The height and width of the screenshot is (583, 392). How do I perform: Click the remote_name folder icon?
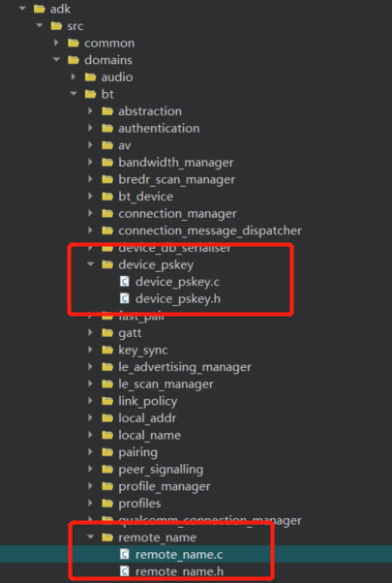pos(107,537)
